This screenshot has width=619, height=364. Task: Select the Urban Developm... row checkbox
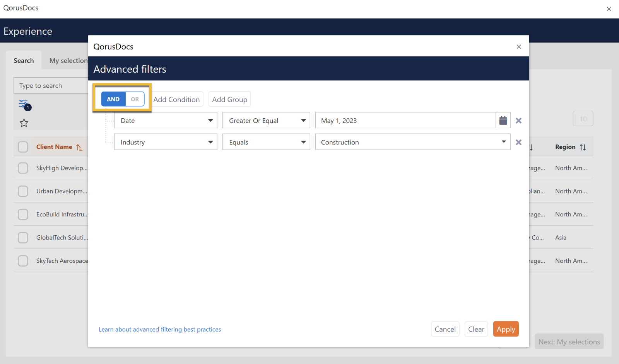pyautogui.click(x=23, y=191)
